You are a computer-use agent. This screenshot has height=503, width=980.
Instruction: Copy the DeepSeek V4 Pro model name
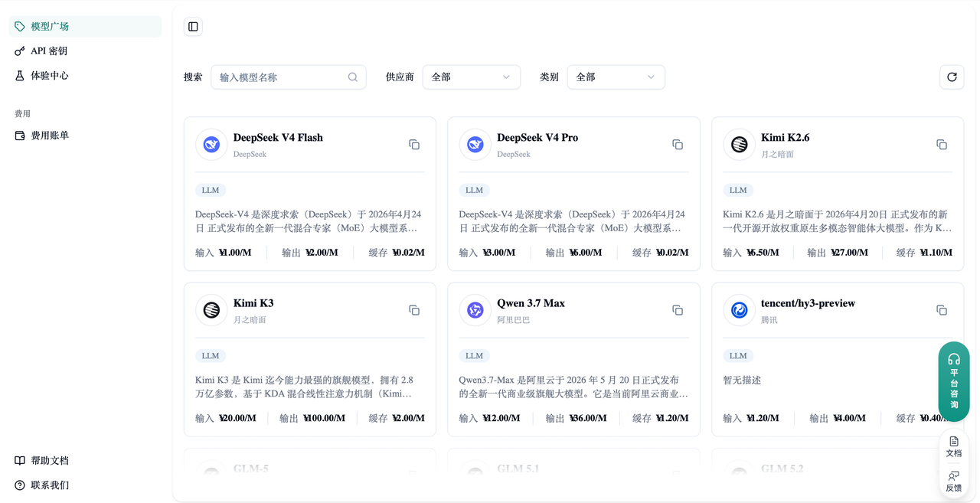click(x=678, y=145)
